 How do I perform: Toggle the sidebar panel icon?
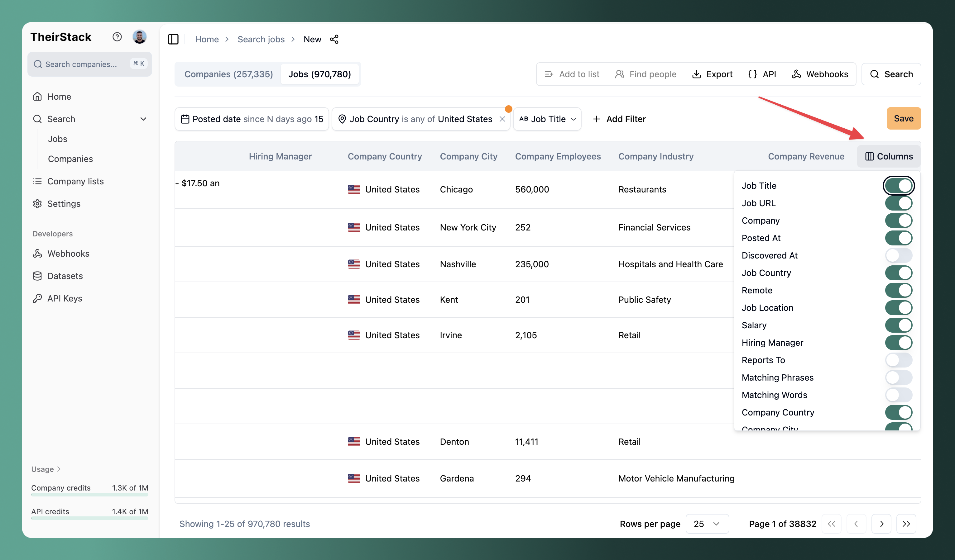[173, 39]
